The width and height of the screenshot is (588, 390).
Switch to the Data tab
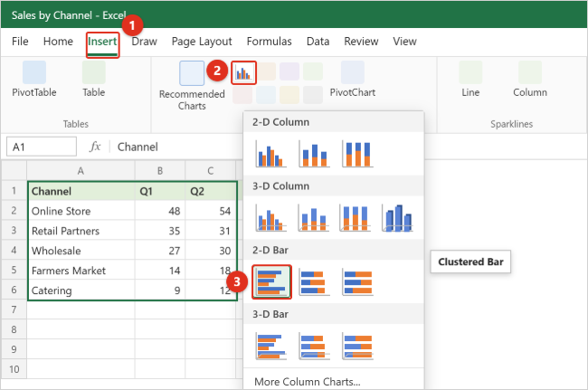coord(318,42)
